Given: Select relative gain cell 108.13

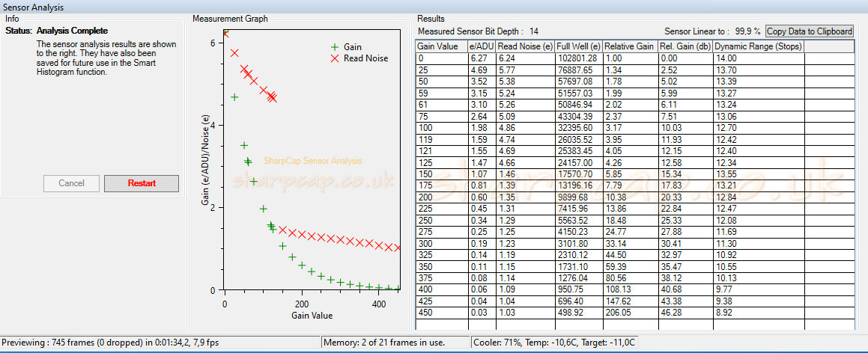Looking at the screenshot, I should [629, 290].
